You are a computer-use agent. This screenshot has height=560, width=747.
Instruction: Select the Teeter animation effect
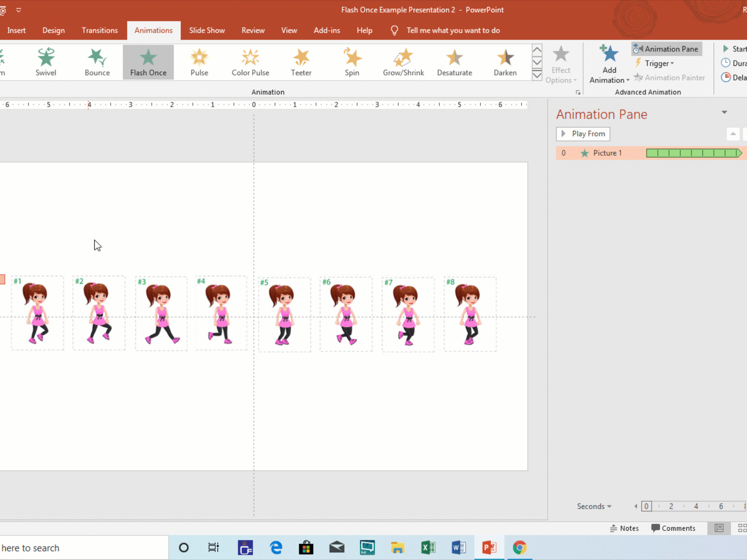[301, 62]
